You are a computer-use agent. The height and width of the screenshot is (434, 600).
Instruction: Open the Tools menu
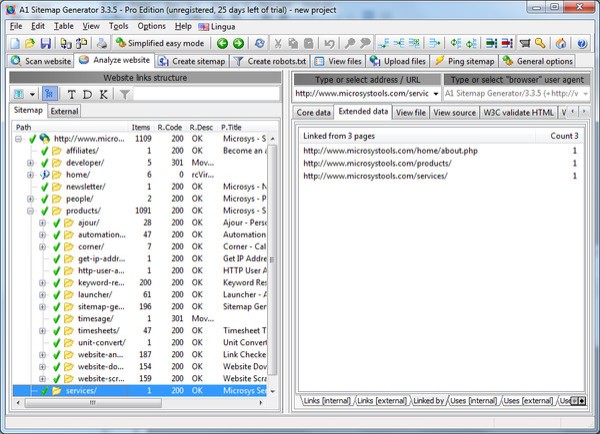118,25
